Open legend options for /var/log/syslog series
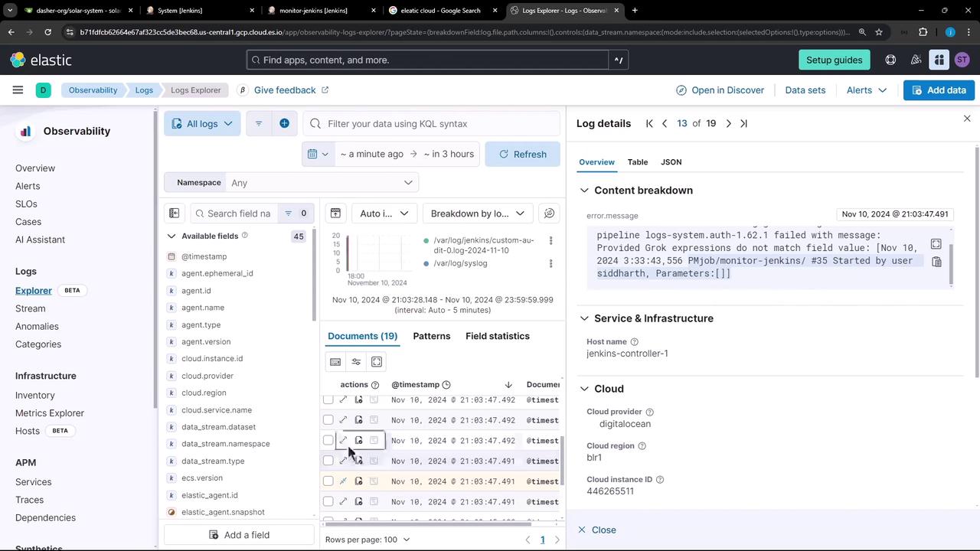 tap(550, 263)
